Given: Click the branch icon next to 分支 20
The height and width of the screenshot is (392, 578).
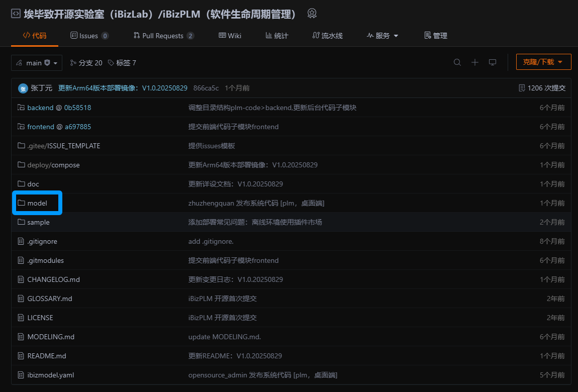Looking at the screenshot, I should click(73, 63).
